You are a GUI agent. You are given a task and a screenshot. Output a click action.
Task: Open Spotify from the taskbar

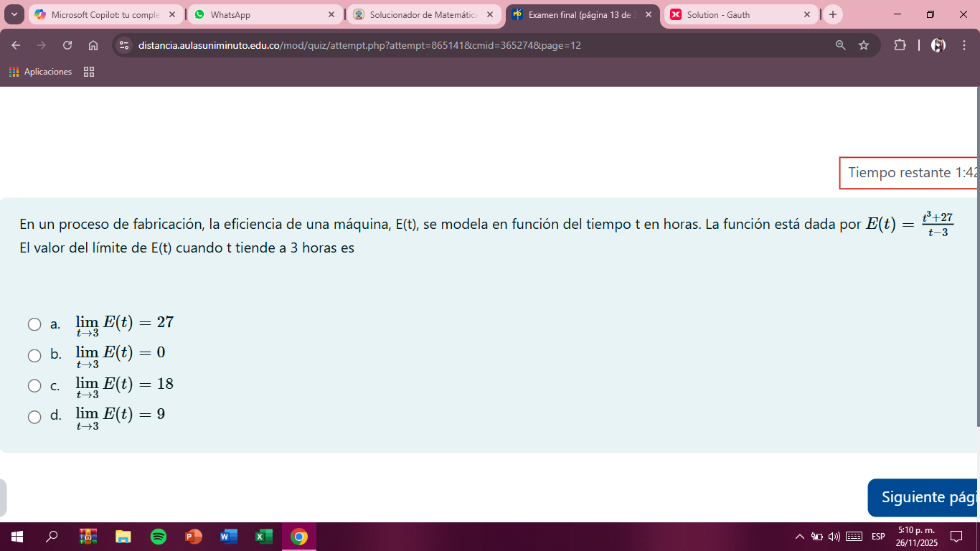pyautogui.click(x=159, y=537)
